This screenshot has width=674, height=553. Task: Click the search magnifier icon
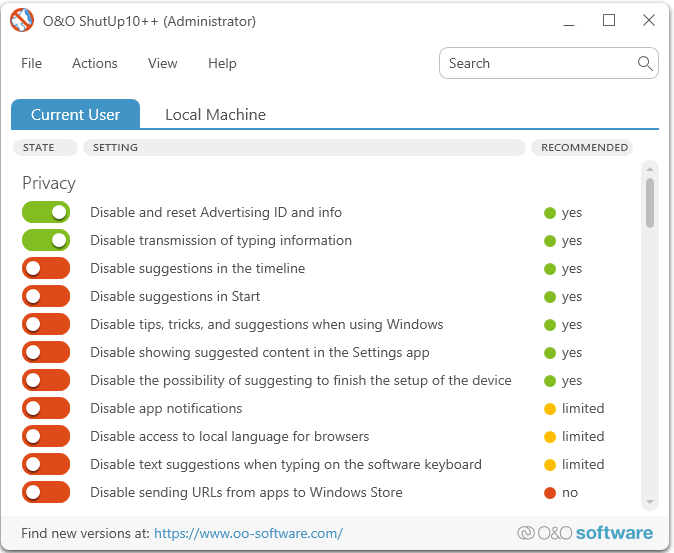tap(645, 64)
